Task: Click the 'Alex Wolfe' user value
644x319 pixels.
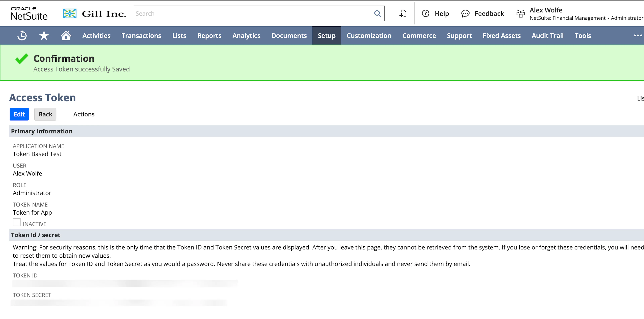Action: pyautogui.click(x=28, y=173)
